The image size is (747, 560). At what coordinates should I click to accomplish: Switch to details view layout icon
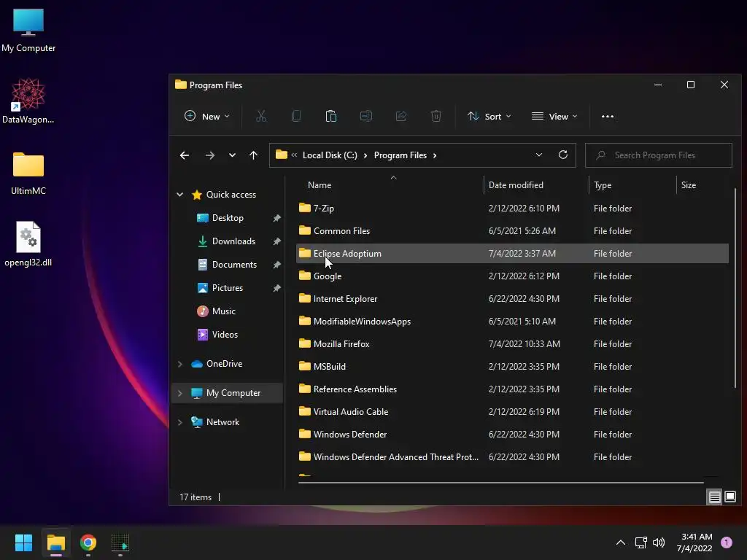[715, 497]
